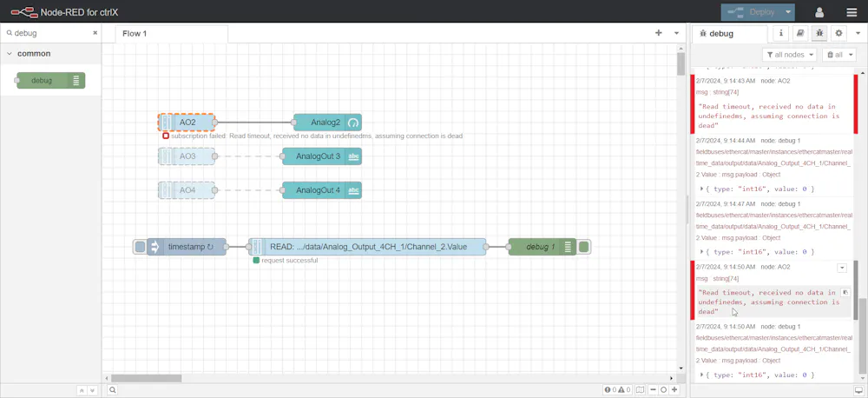
Task: Open the configuration nodes gear icon
Action: click(x=838, y=33)
